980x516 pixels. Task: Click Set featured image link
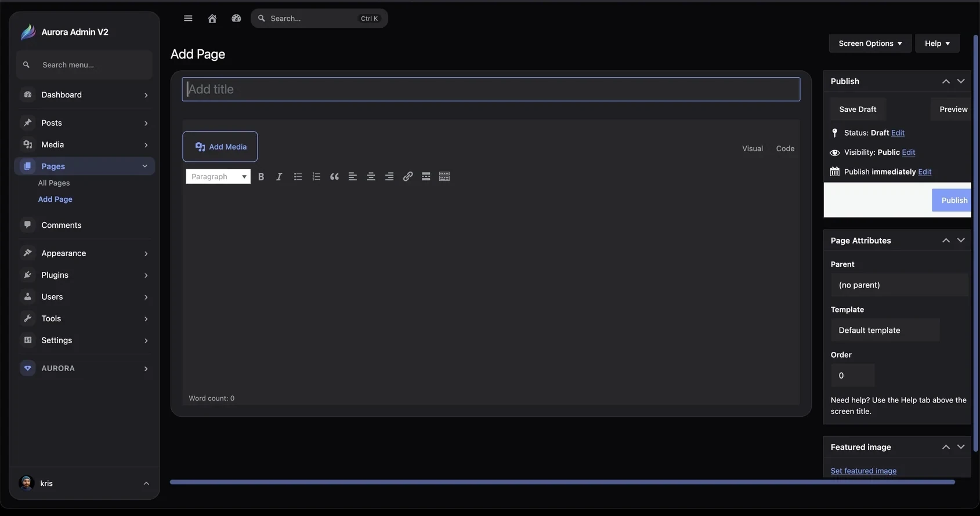[863, 471]
